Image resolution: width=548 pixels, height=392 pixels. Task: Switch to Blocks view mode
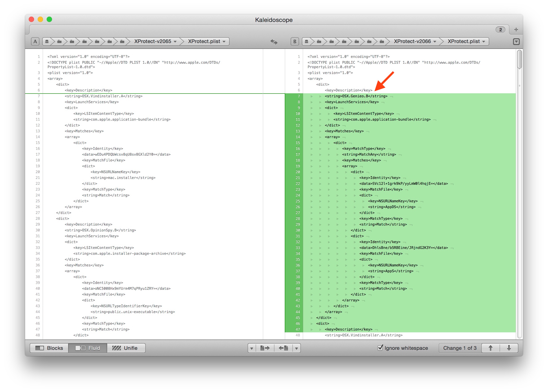tap(49, 348)
